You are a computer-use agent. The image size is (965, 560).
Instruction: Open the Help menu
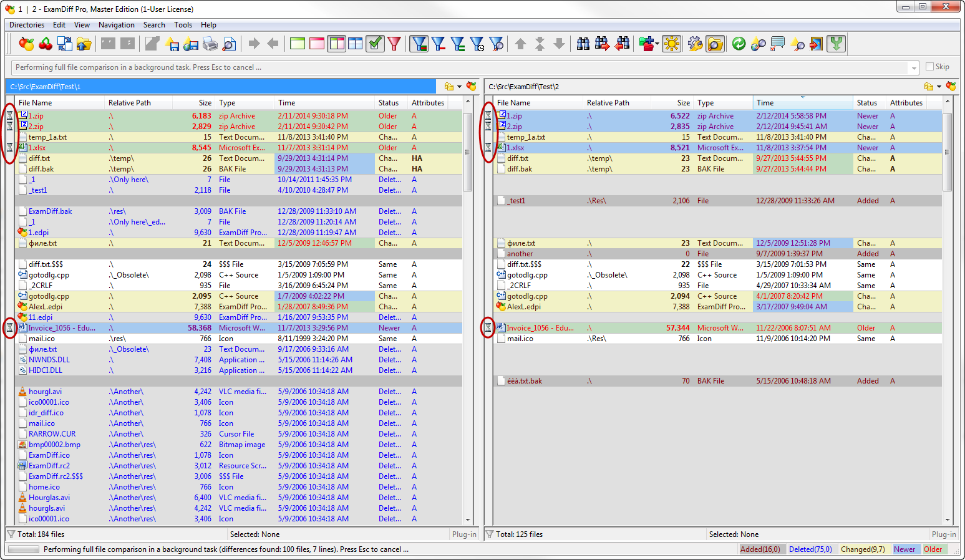pyautogui.click(x=208, y=25)
